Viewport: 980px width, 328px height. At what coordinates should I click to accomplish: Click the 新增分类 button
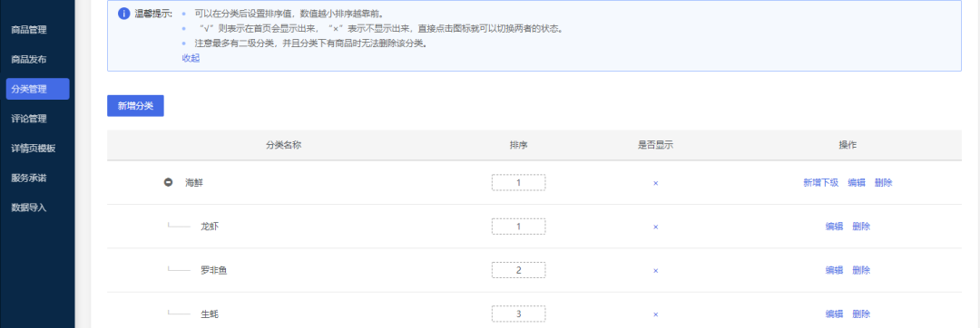135,106
